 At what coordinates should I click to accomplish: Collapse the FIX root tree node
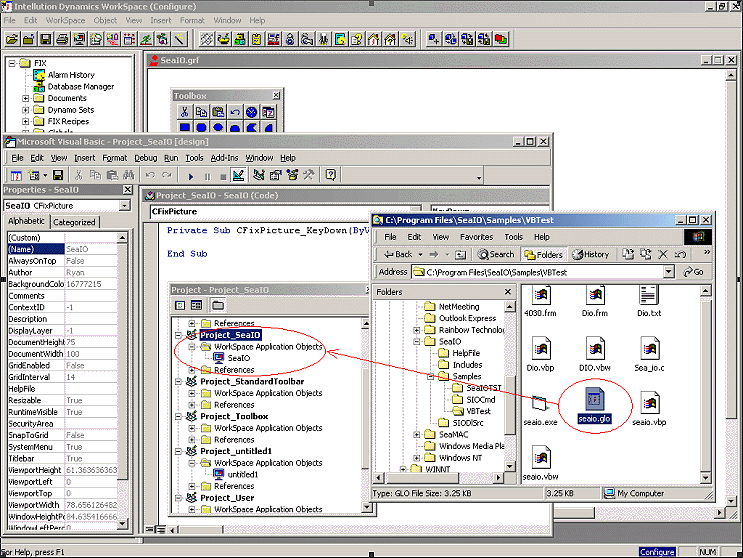tap(12, 63)
